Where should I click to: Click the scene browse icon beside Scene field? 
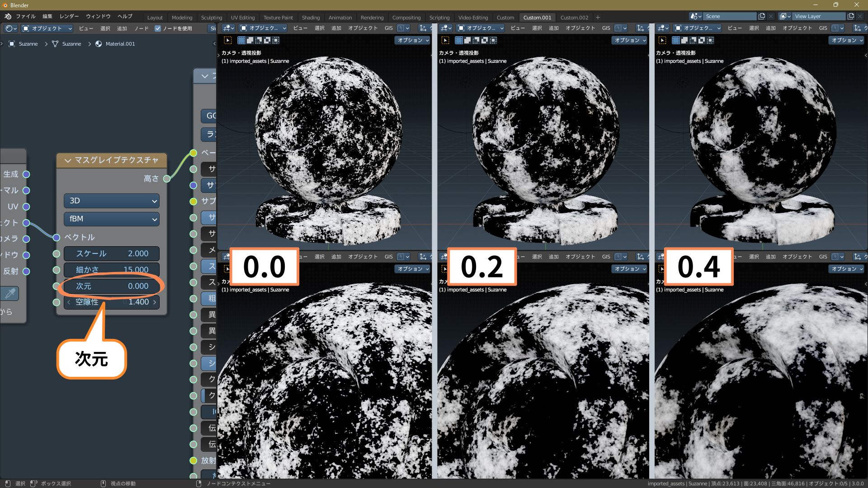coord(695,16)
